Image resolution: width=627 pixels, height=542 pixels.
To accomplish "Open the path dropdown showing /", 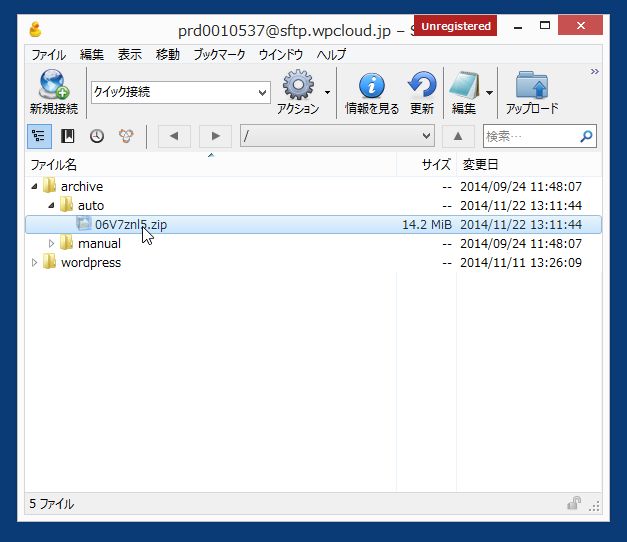I will (x=337, y=136).
